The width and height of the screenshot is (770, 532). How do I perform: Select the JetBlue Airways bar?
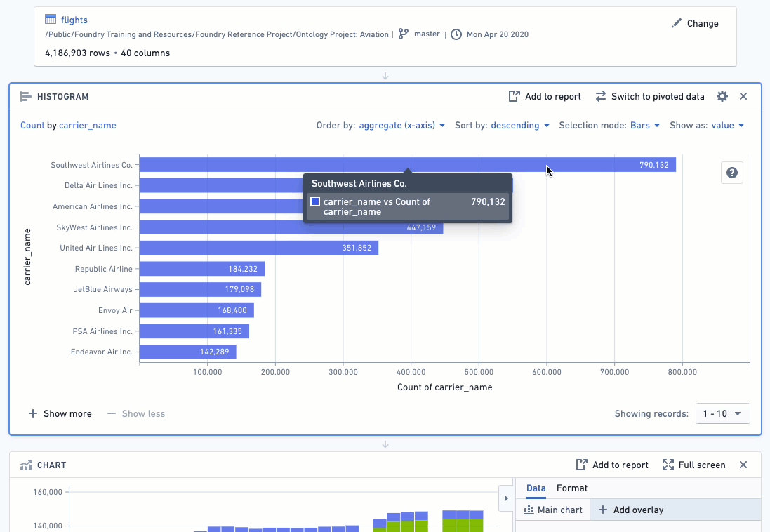click(x=200, y=289)
